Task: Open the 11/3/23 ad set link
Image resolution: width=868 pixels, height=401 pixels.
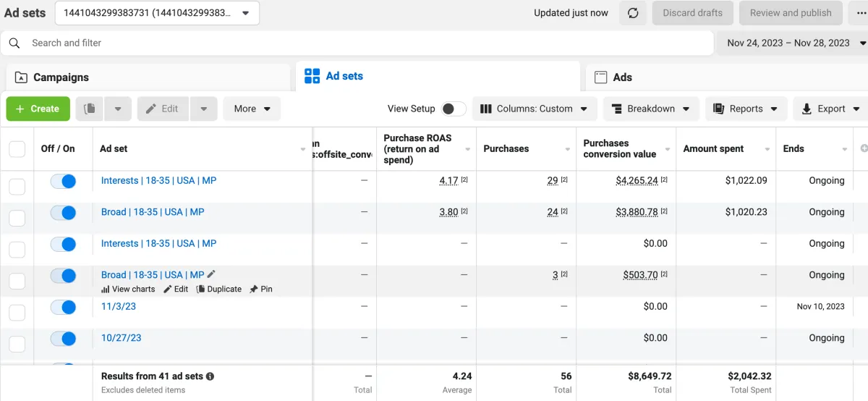Action: tap(119, 306)
